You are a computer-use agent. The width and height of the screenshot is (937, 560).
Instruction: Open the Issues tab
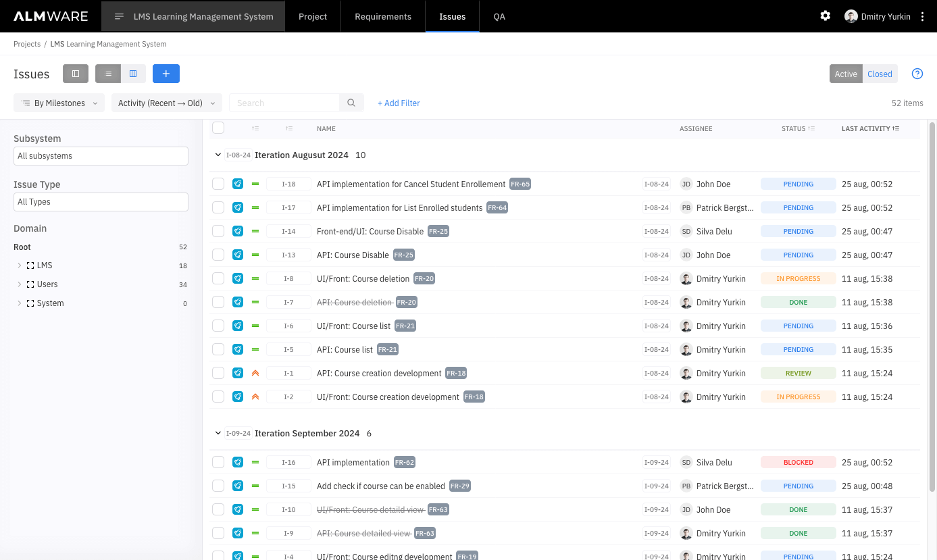click(452, 16)
